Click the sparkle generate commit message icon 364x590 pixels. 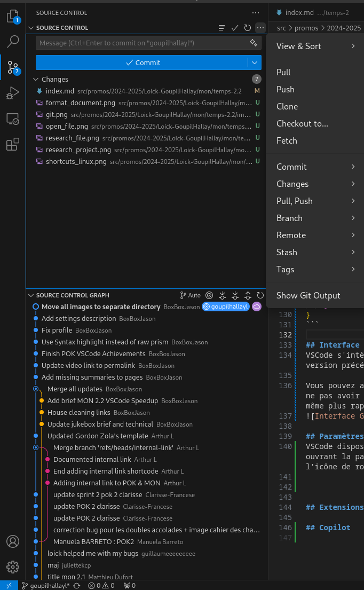click(x=254, y=43)
